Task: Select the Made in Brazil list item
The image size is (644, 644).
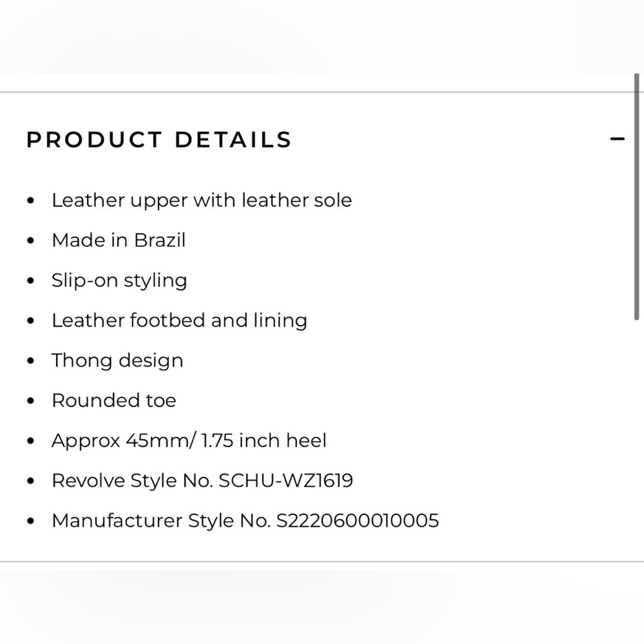Action: [119, 240]
